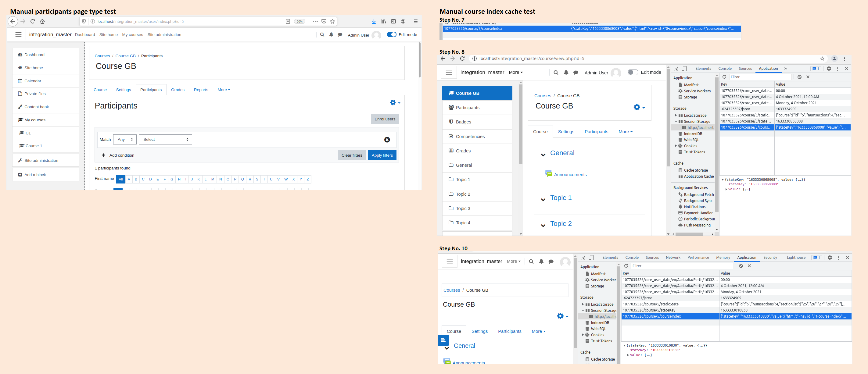The width and height of the screenshot is (868, 374).
Task: Open Elements tab in Step 8 devtools
Action: point(703,68)
